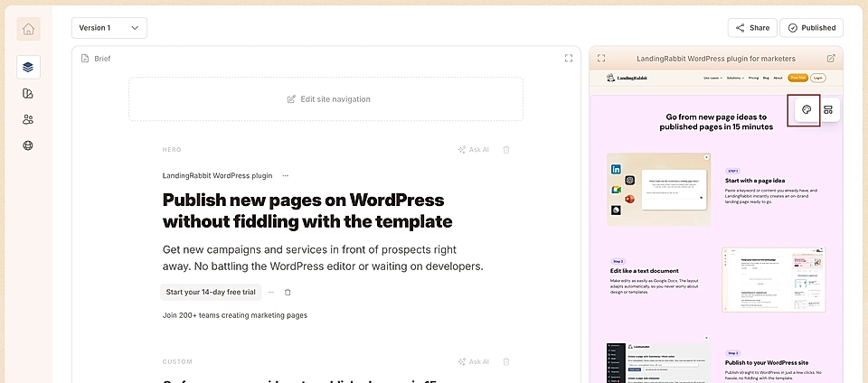Open Pricing link in preview
Image resolution: width=868 pixels, height=383 pixels.
click(x=753, y=78)
